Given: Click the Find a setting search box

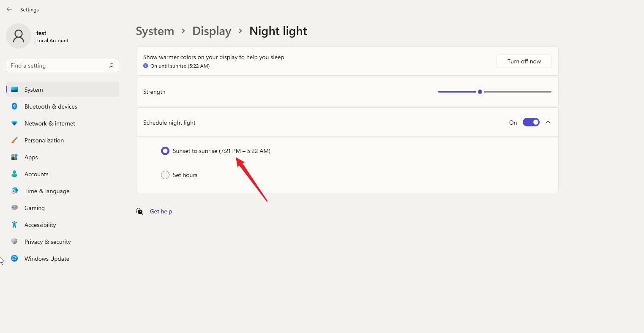Looking at the screenshot, I should [62, 66].
